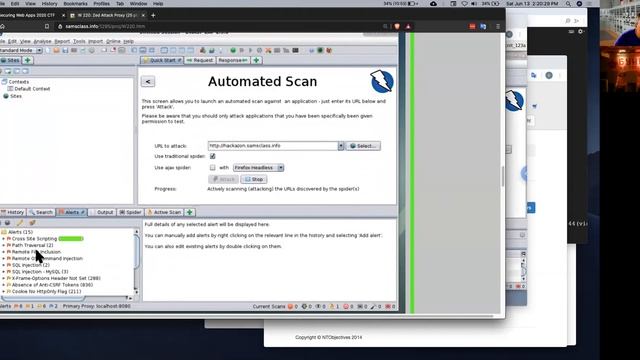Open the Output tab in bottom panel
This screenshot has height=360, width=640.
coord(102,212)
